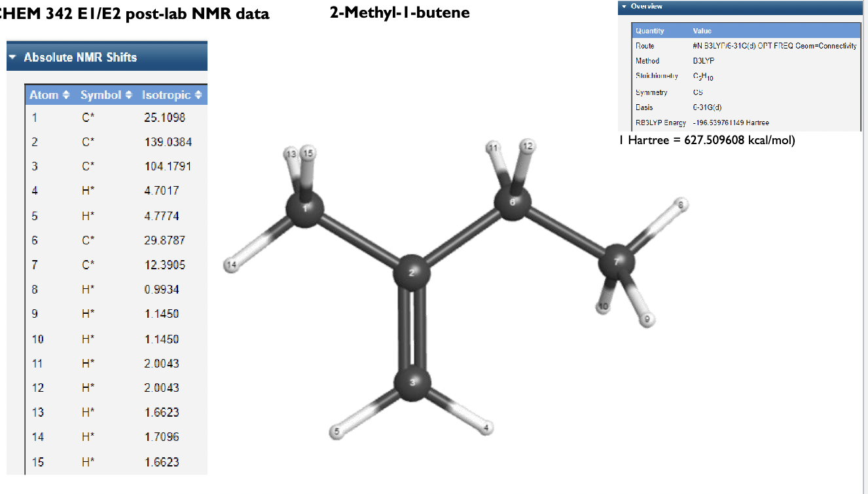The height and width of the screenshot is (494, 868).
Task: Select carbon atom 6 in the molecule
Action: pos(514,202)
